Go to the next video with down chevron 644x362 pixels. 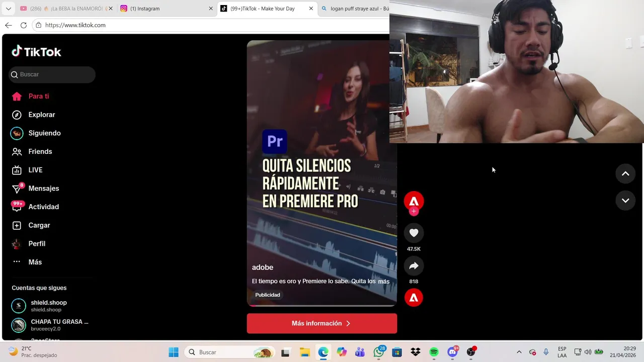625,200
